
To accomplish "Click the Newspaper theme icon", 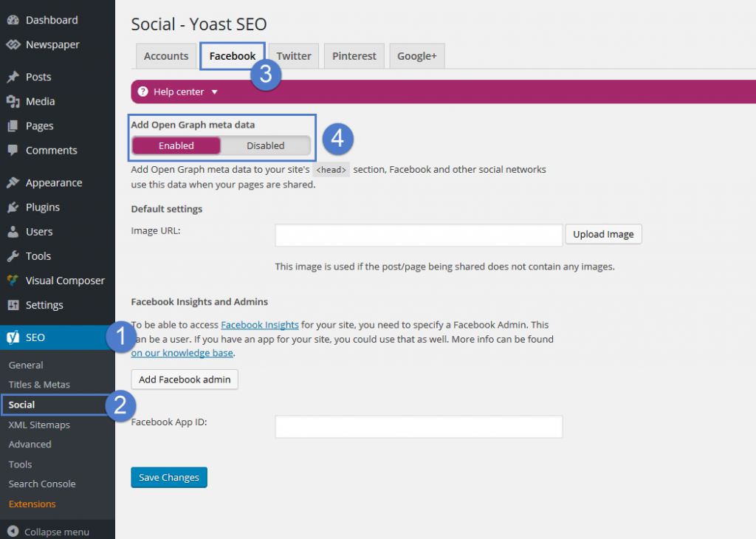I will (13, 45).
